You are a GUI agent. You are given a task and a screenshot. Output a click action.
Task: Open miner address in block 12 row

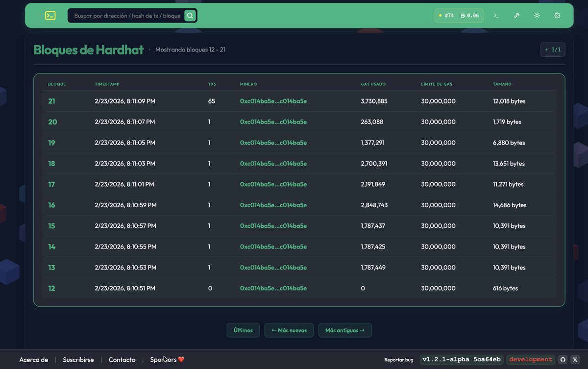point(273,289)
